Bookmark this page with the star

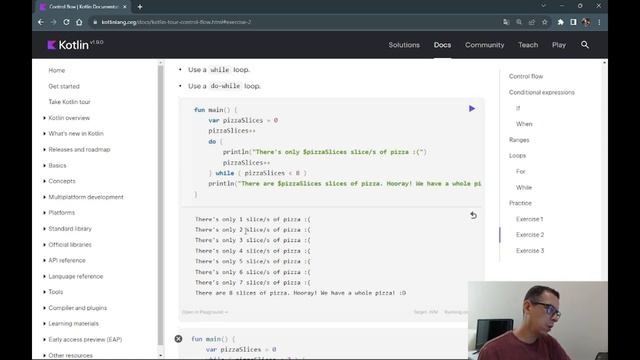coord(544,22)
